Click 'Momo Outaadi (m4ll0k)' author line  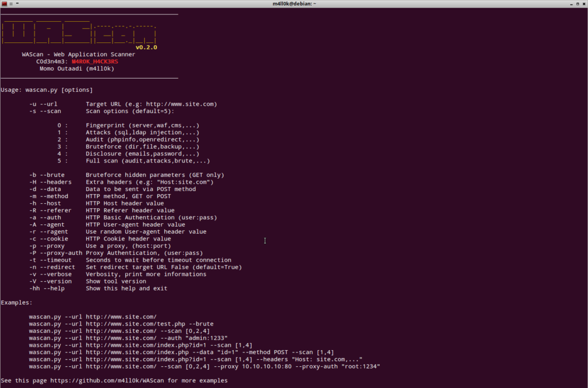(x=77, y=69)
